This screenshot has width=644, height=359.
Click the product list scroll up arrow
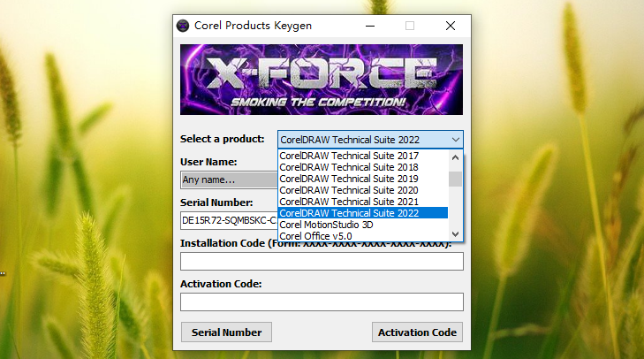click(x=456, y=157)
